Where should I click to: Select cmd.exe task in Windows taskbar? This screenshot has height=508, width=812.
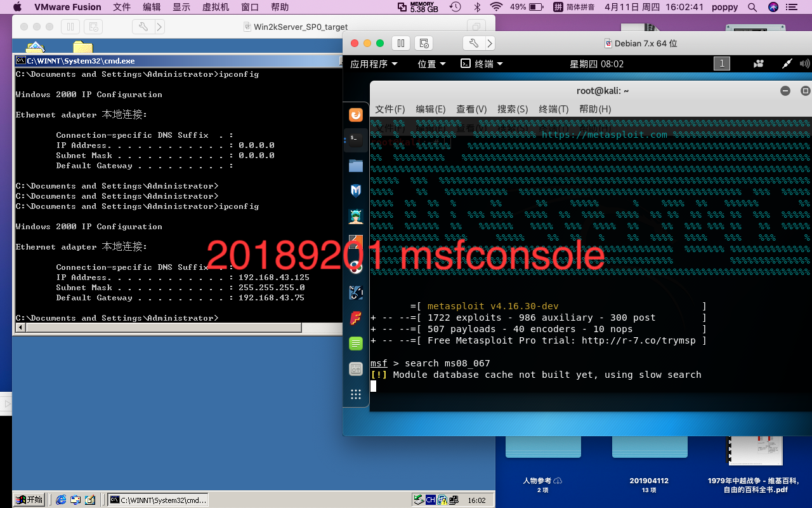click(158, 500)
